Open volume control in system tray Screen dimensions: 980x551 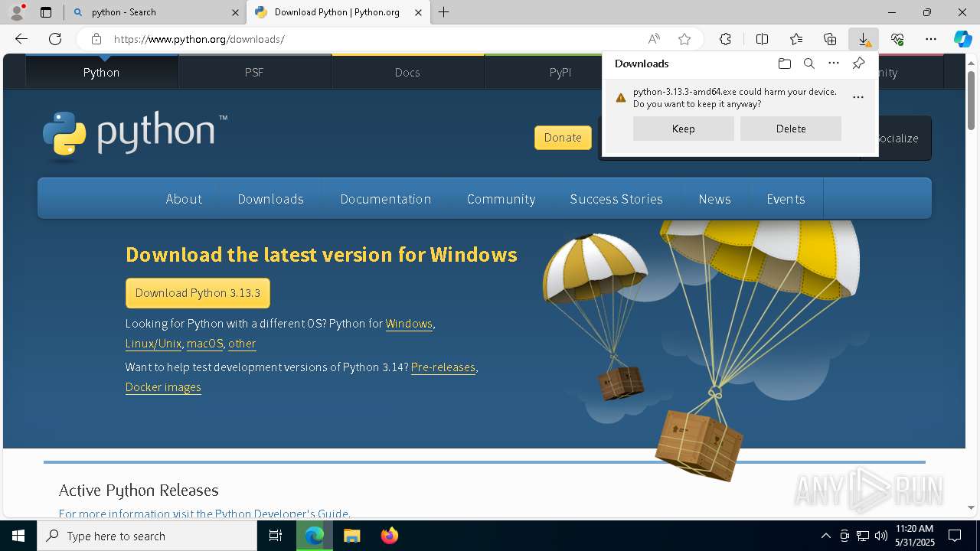point(880,536)
